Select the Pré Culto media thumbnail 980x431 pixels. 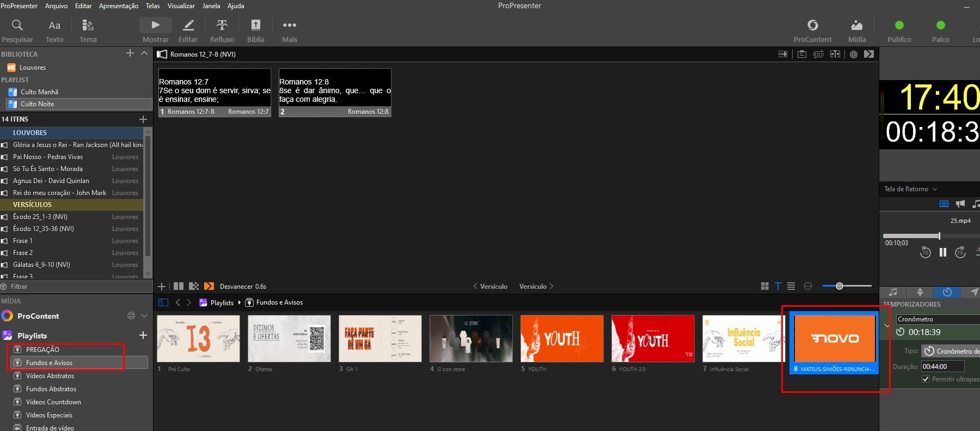(x=198, y=338)
